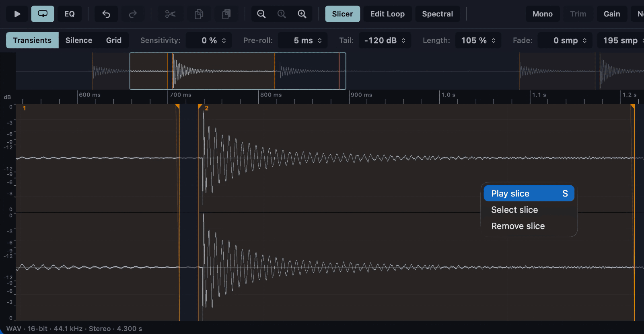Paste from clipboard icon

[x=226, y=14]
